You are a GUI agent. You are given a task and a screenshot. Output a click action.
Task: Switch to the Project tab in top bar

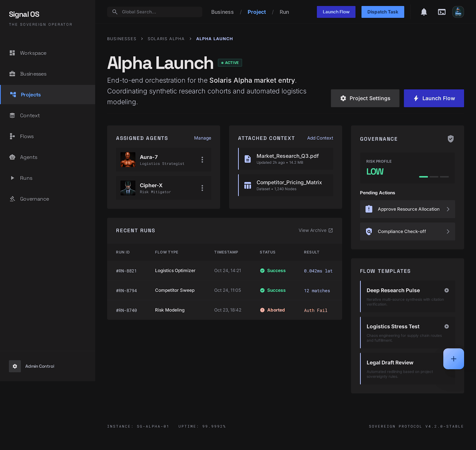click(x=257, y=12)
